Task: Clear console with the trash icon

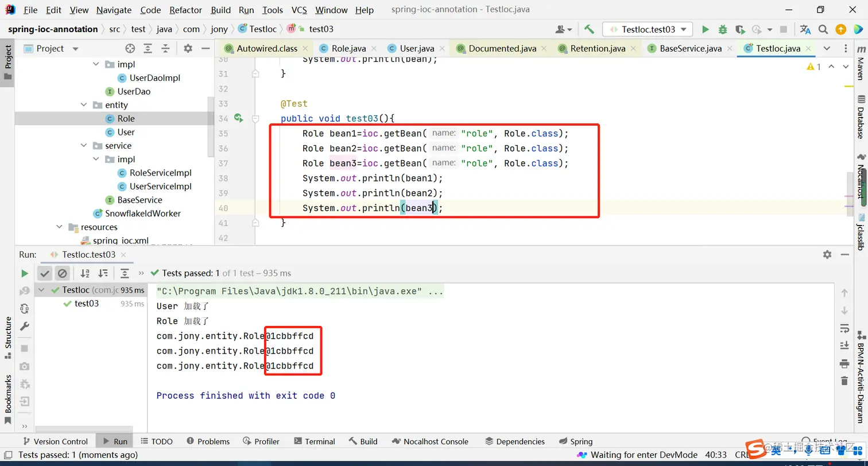Action: 844,380
